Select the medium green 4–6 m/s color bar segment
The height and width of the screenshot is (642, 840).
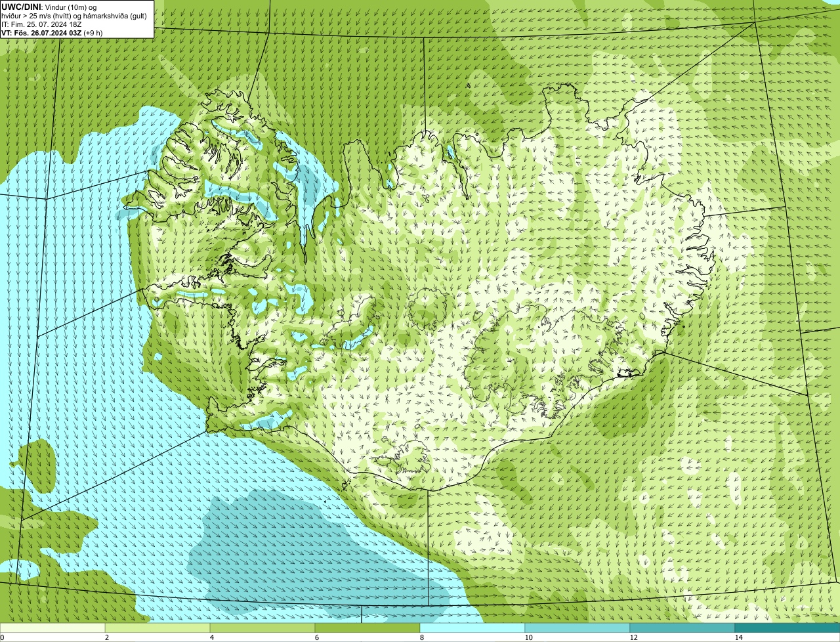pos(262,628)
